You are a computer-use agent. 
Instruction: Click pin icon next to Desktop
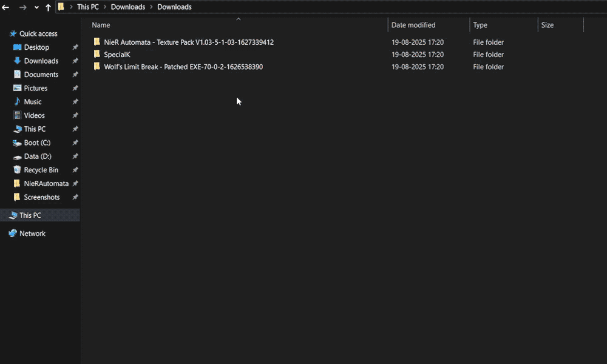click(75, 47)
